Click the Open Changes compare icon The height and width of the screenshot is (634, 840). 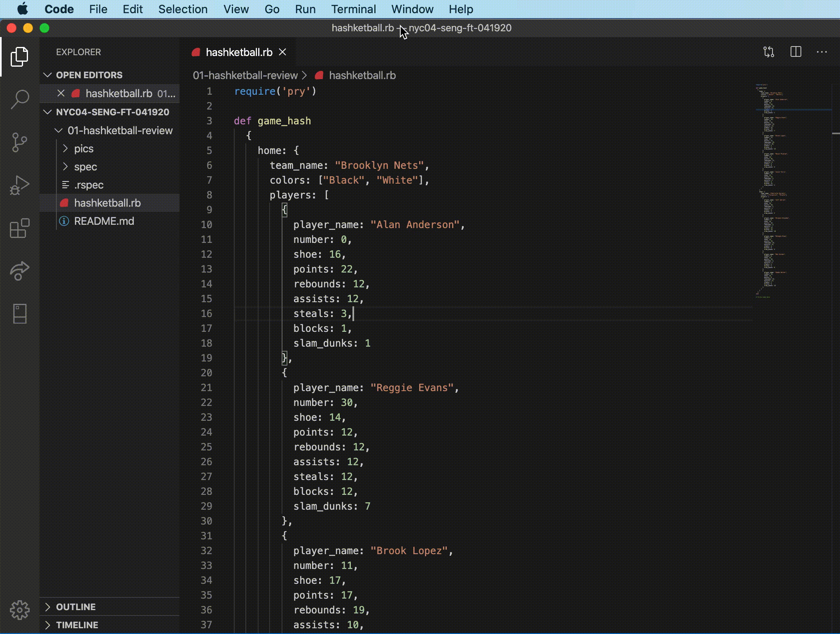tap(768, 52)
